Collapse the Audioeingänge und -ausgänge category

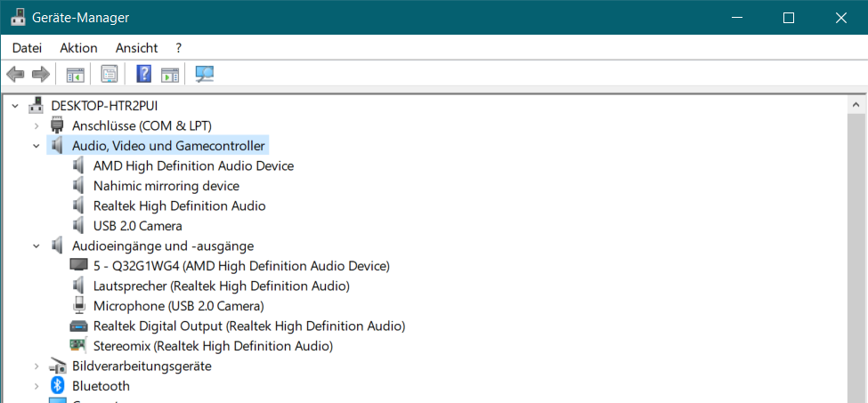[37, 246]
